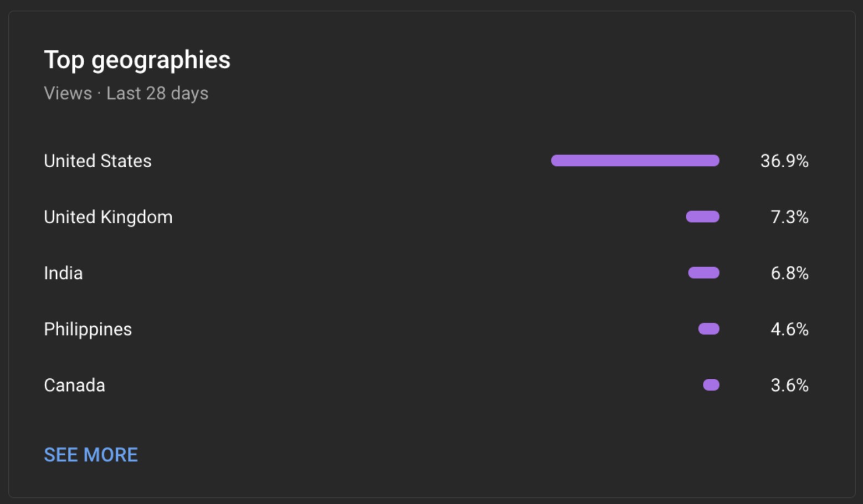Click the Views · Last 28 days subtitle
The height and width of the screenshot is (504, 863).
pos(126,93)
